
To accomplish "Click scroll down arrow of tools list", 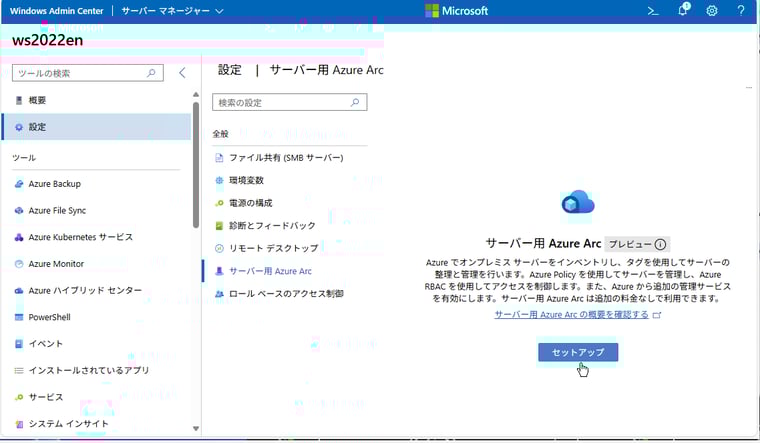I will (x=196, y=428).
